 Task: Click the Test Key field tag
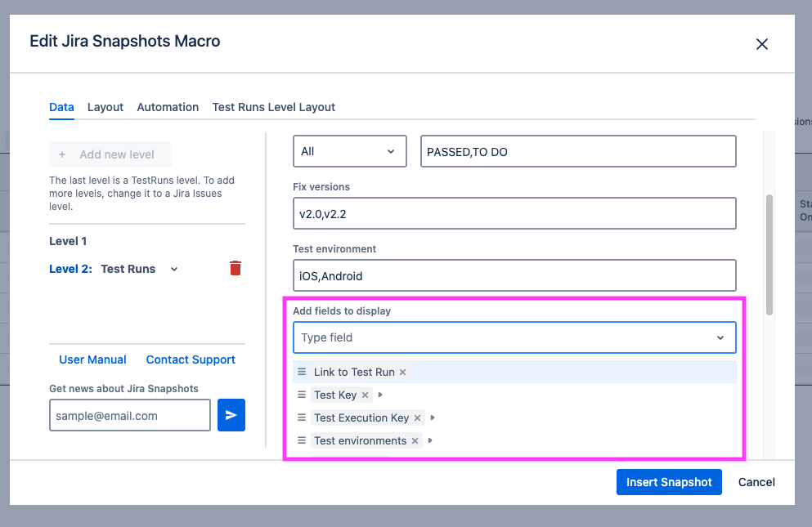(x=335, y=395)
